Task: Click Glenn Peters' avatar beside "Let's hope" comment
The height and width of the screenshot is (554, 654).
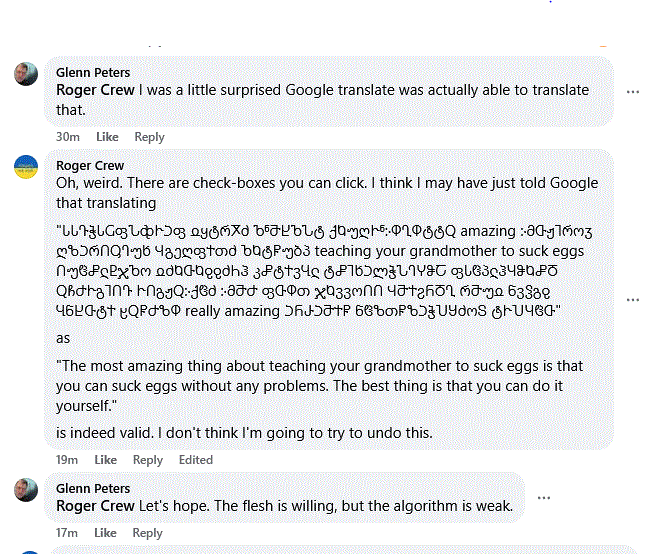Action: click(x=26, y=490)
